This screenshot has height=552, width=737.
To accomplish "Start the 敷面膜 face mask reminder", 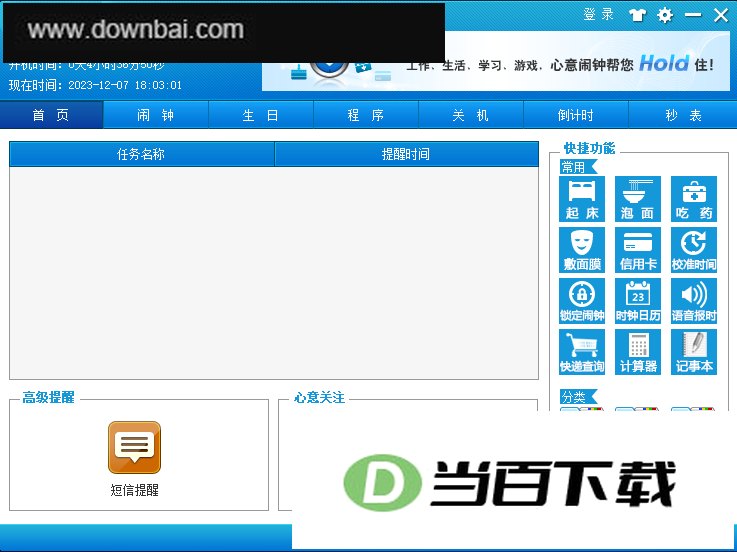I will point(582,250).
